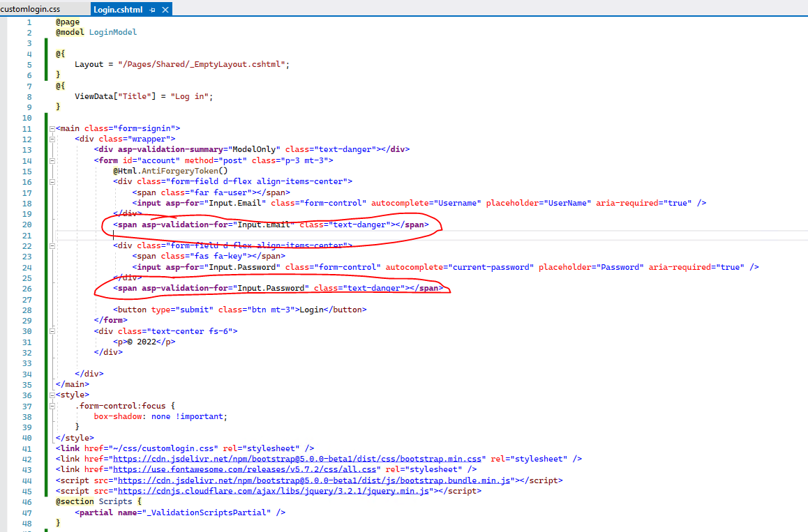This screenshot has height=532, width=808.
Task: Open the jquery.min.js cloudflare link
Action: point(273,491)
